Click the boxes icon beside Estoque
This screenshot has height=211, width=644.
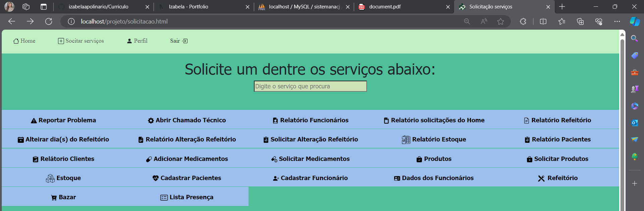pyautogui.click(x=50, y=178)
